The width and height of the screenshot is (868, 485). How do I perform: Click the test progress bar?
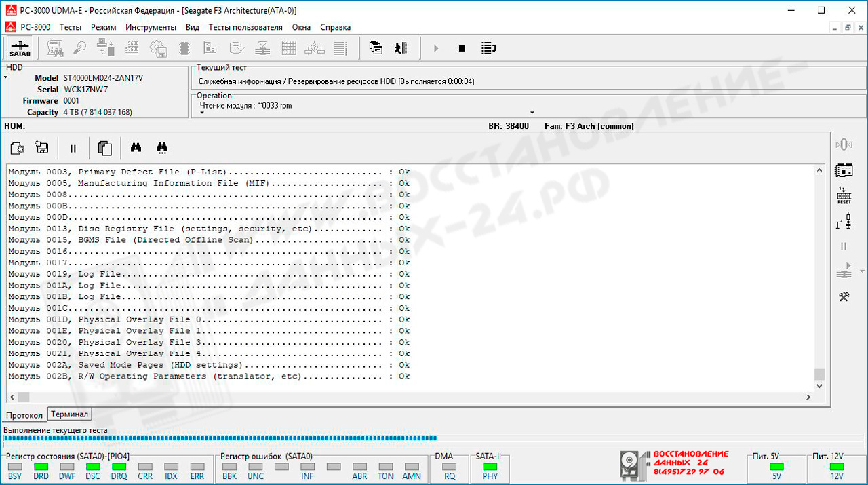point(434,438)
